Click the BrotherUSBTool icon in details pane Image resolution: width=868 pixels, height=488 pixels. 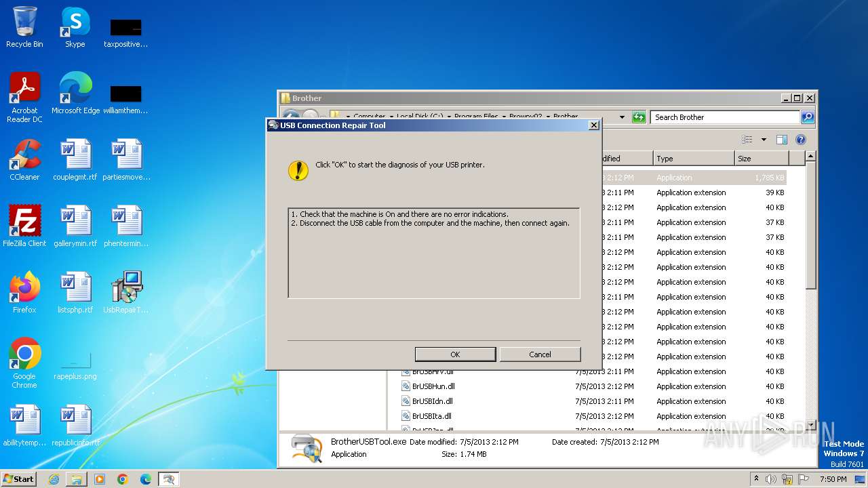click(x=307, y=448)
